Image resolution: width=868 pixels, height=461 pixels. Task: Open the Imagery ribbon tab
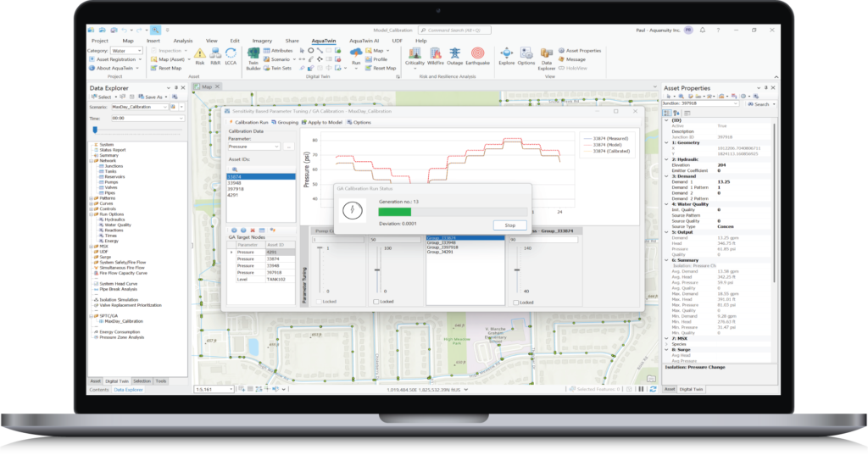click(x=262, y=41)
